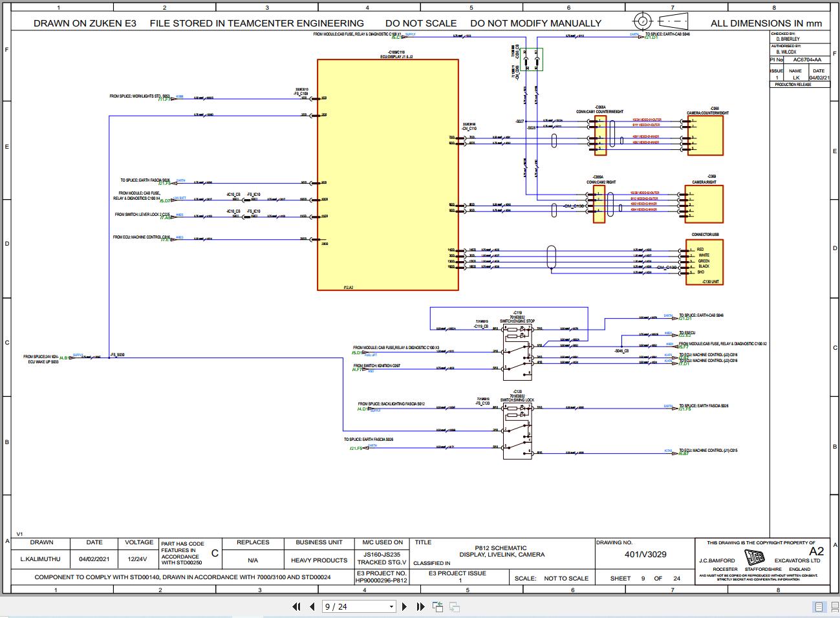This screenshot has height=618, width=840.
Task: Select the next view icon
Action: click(x=454, y=606)
